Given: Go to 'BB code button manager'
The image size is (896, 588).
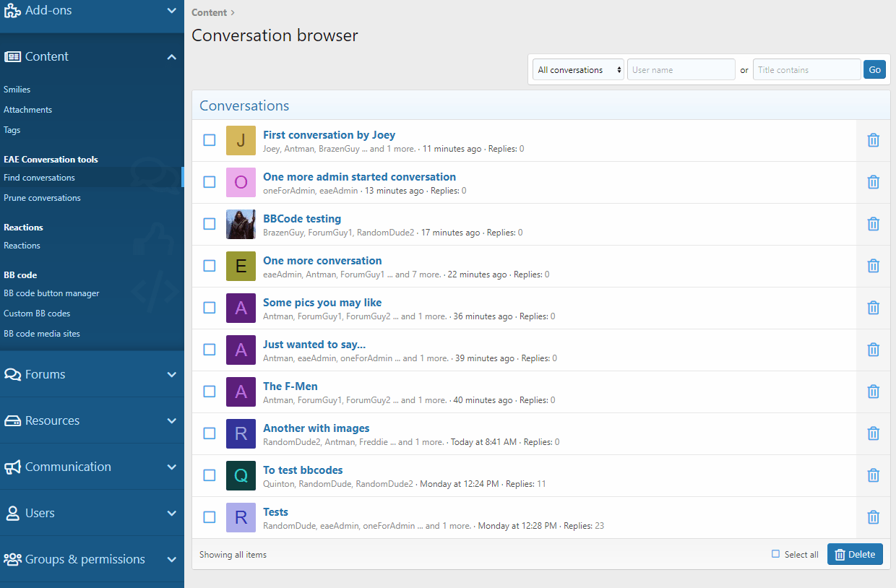Looking at the screenshot, I should 51,293.
